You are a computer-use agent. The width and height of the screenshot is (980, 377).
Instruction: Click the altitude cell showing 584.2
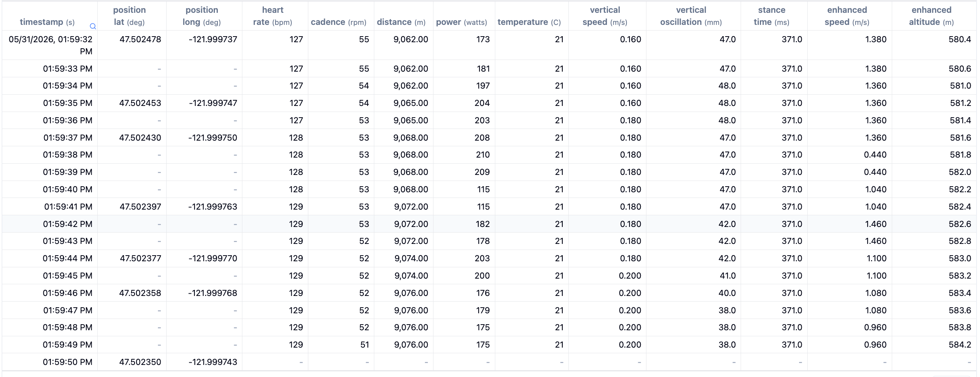(x=960, y=345)
